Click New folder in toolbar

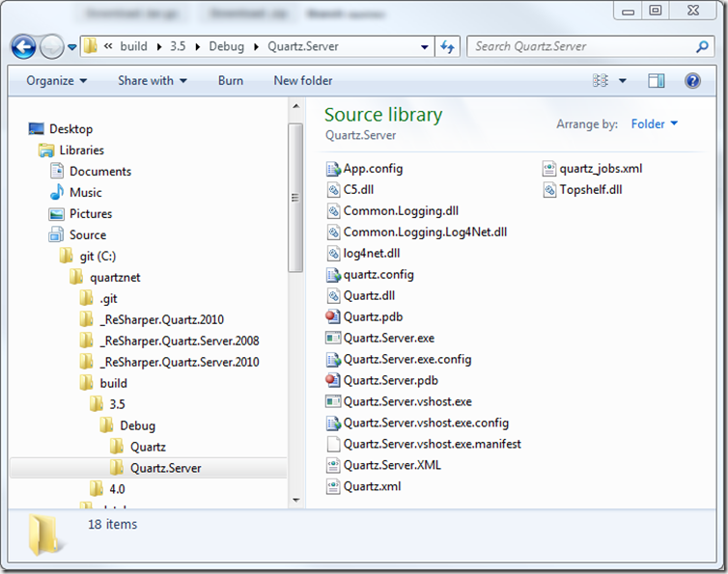coord(303,81)
